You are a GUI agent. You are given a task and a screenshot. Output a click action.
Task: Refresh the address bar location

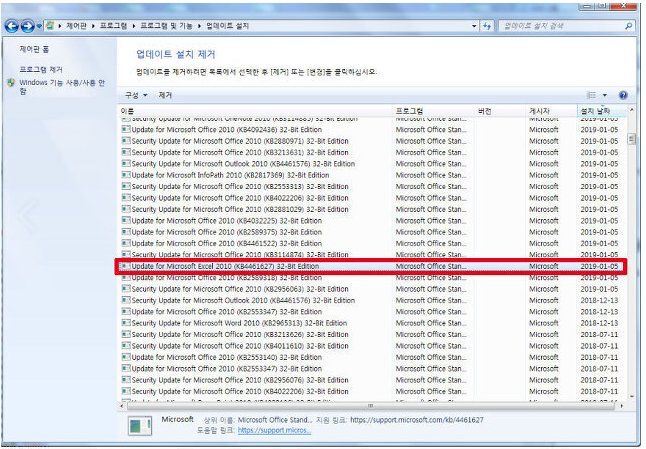487,26
